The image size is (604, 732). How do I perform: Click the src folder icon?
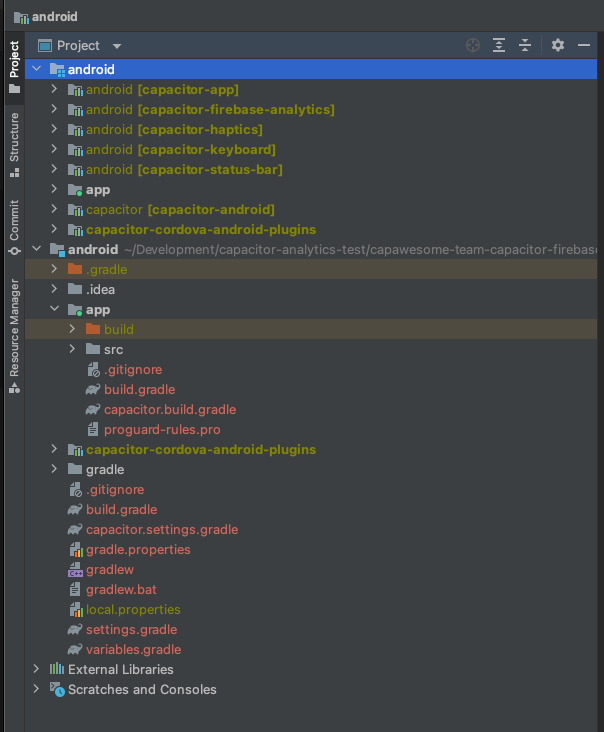(93, 349)
